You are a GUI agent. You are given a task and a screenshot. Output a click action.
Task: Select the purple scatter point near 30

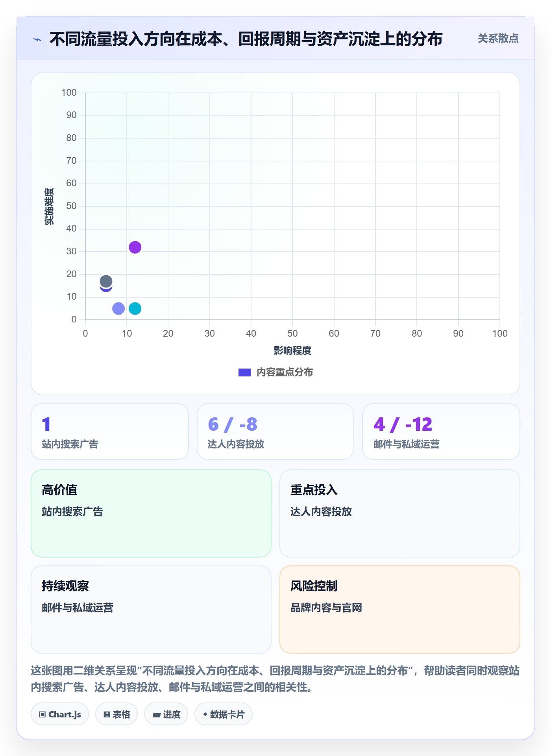click(x=135, y=247)
